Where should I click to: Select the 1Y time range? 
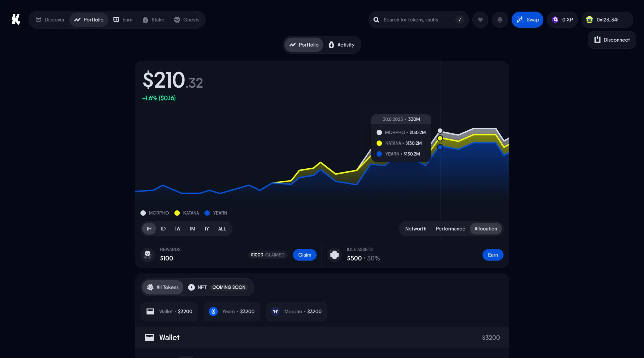point(207,229)
